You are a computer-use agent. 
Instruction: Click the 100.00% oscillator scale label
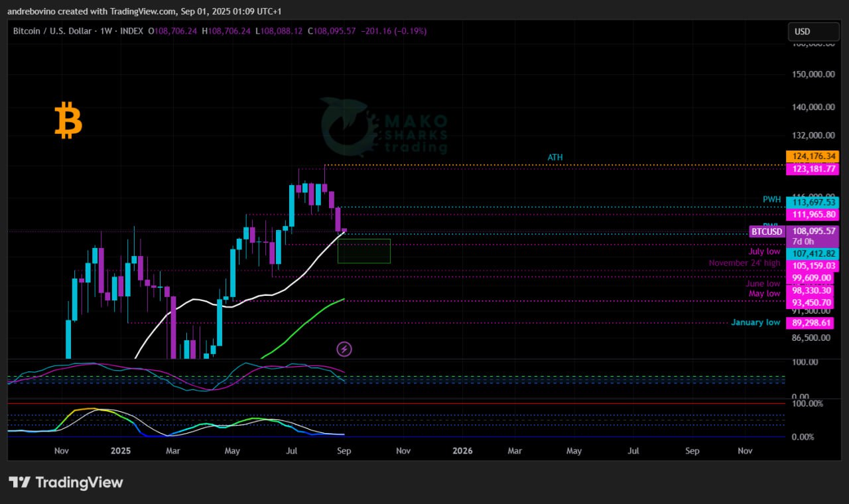[808, 403]
